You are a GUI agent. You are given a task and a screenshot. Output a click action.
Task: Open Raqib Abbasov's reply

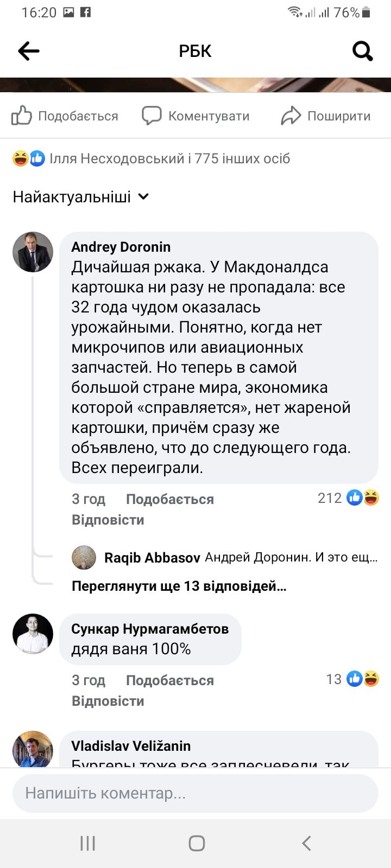(x=239, y=558)
